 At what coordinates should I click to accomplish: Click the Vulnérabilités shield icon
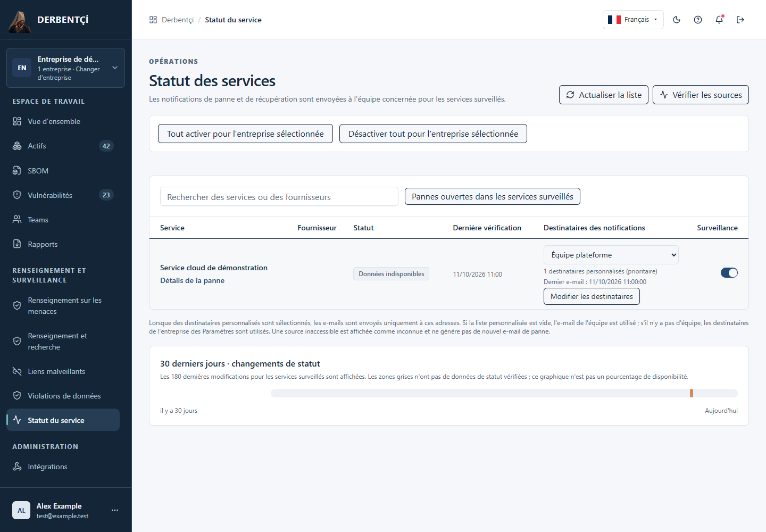(x=17, y=195)
